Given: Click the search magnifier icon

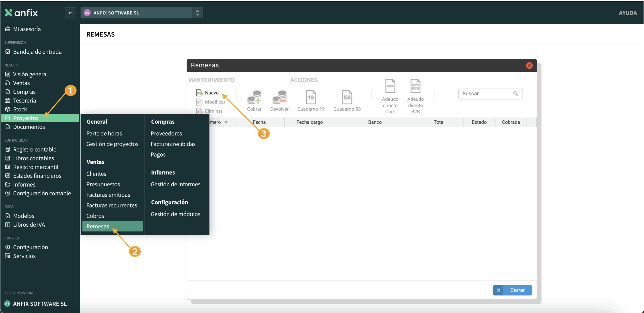Looking at the screenshot, I should tap(515, 94).
